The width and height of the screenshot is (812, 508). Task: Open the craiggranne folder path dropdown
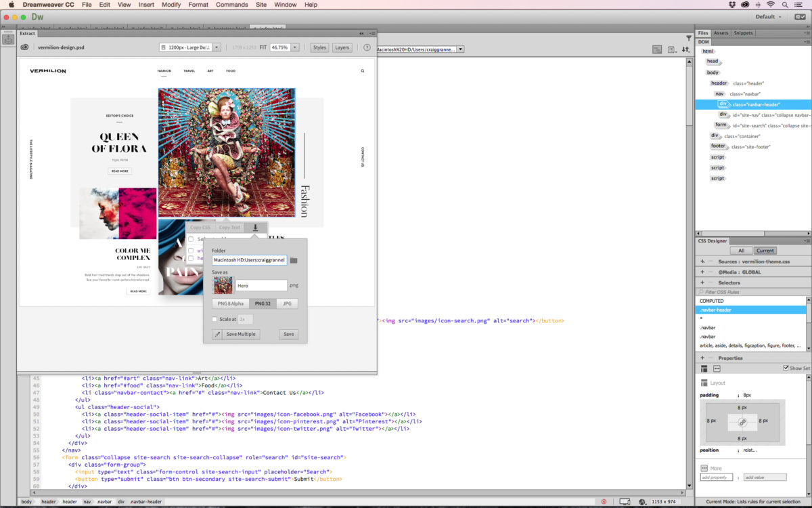tap(460, 48)
